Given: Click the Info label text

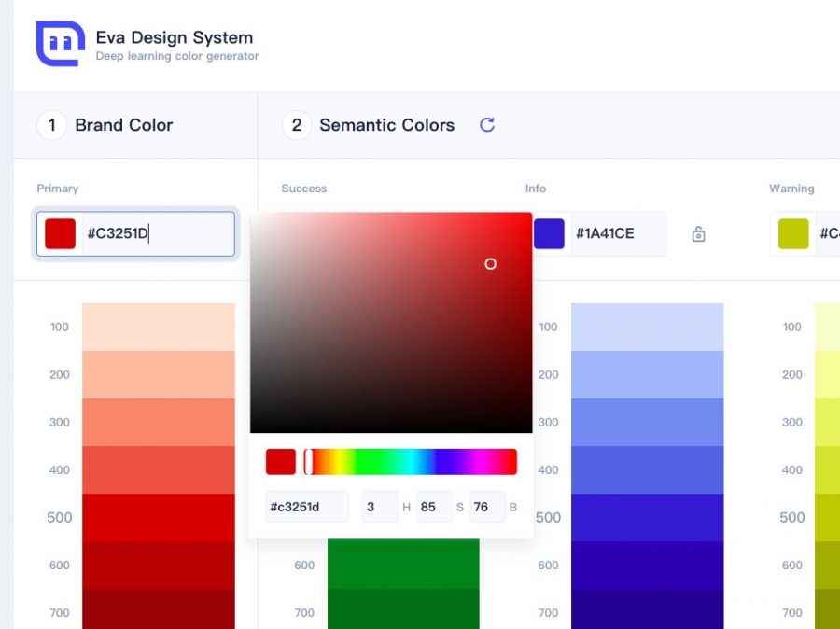Looking at the screenshot, I should tap(535, 189).
